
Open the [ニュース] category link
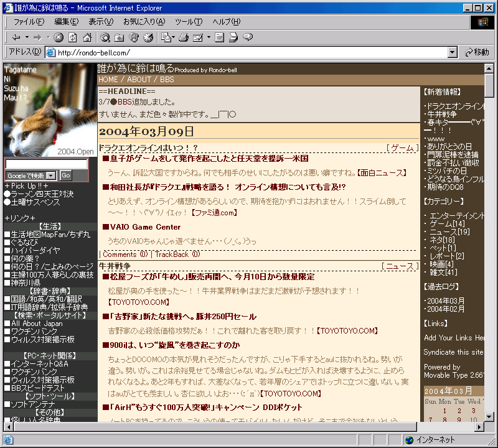tap(400, 266)
